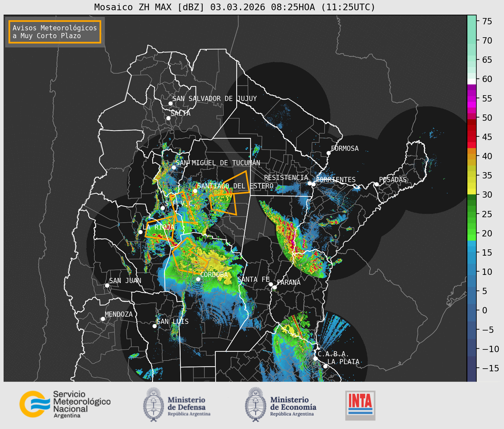Click the white 60 dBZ band on color scale
Screen dimensions: 504x429
tap(472, 81)
